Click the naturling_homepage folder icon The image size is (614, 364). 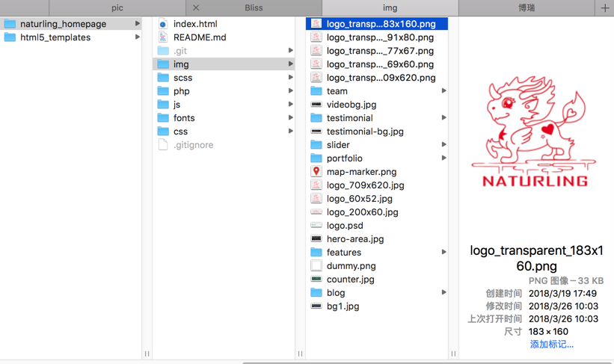[x=10, y=24]
